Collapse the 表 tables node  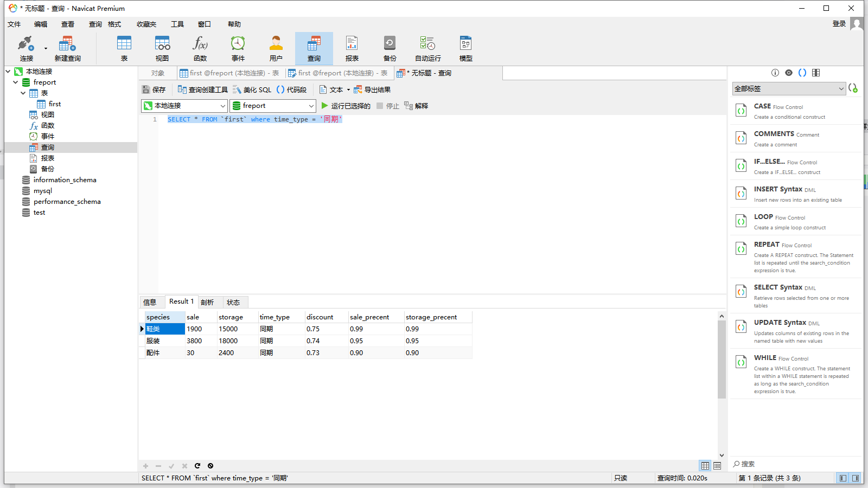(x=23, y=93)
